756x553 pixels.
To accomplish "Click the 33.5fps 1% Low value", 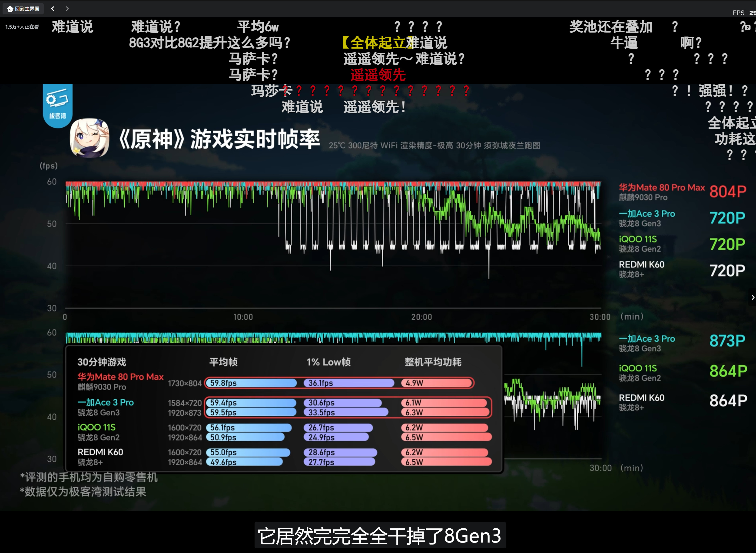I will click(322, 412).
